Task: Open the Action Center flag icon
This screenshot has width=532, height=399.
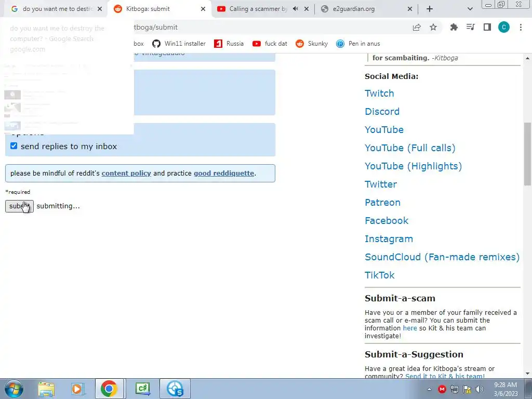Action: (467, 389)
